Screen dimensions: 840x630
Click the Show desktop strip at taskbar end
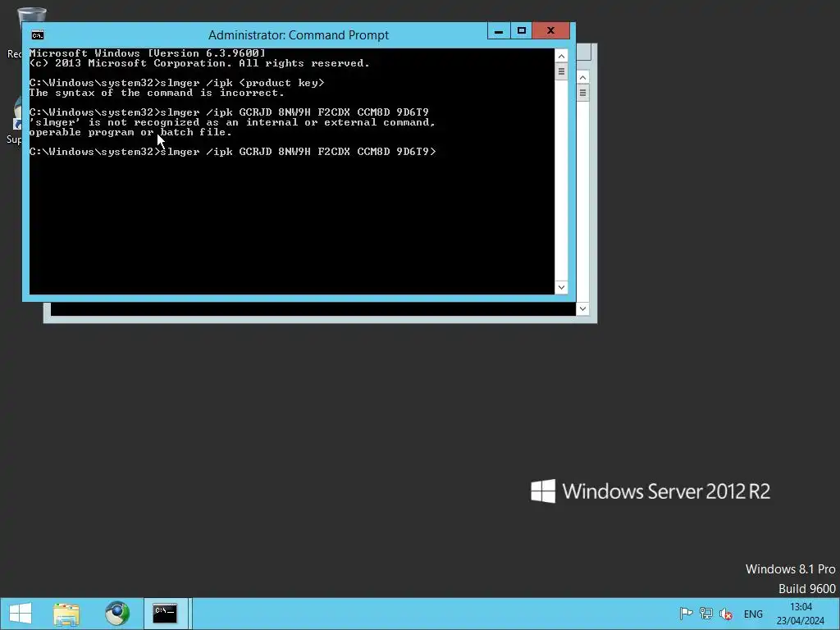838,614
